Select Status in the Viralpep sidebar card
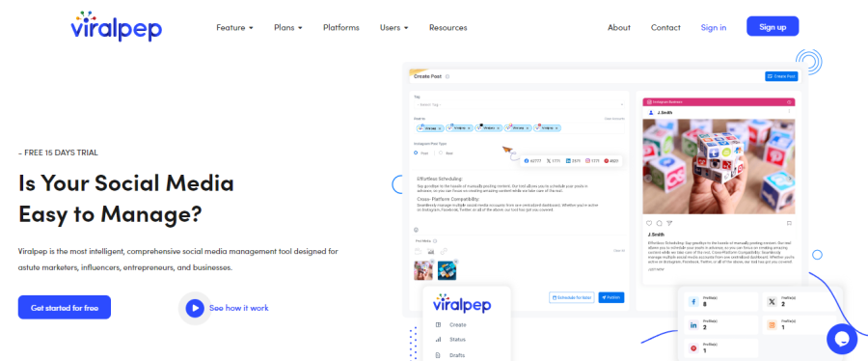868x361 pixels. (x=457, y=340)
